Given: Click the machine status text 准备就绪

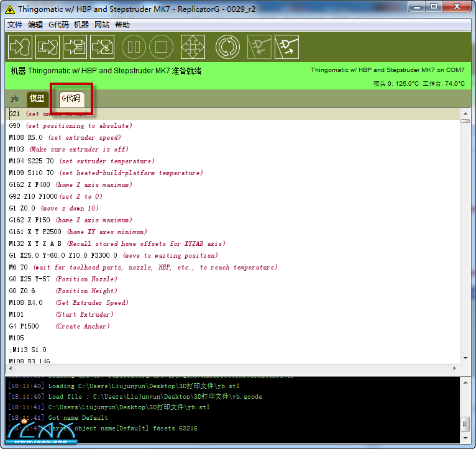Looking at the screenshot, I should 186,71.
